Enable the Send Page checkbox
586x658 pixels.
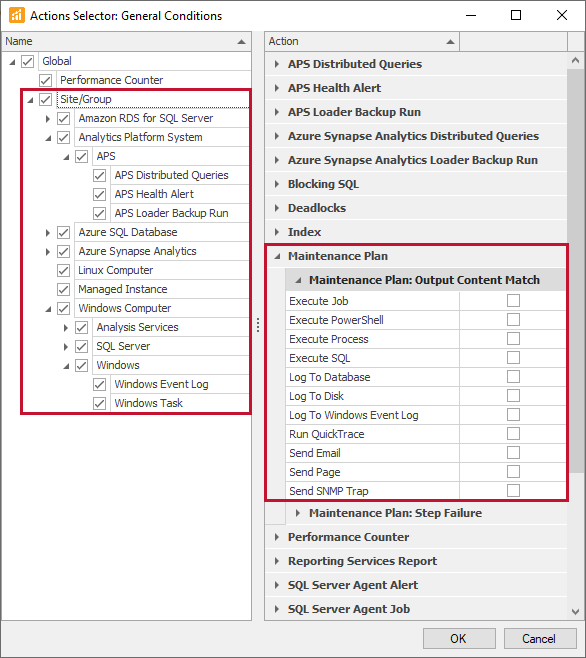(x=513, y=472)
